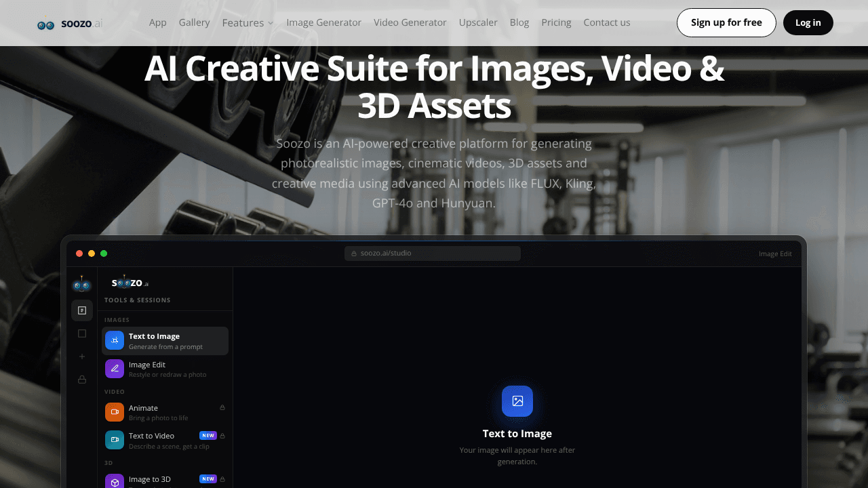Viewport: 868px width, 488px height.
Task: Click the empty square icon in the studio rail
Action: point(82,333)
